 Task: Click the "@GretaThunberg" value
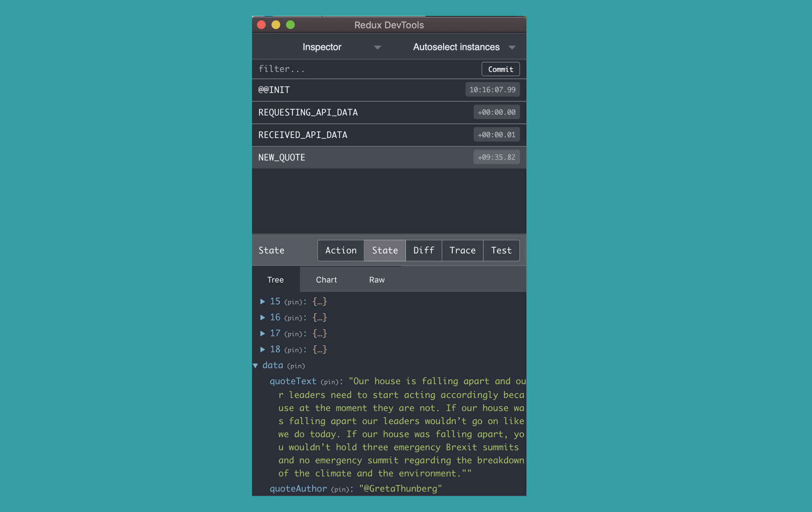coord(400,489)
